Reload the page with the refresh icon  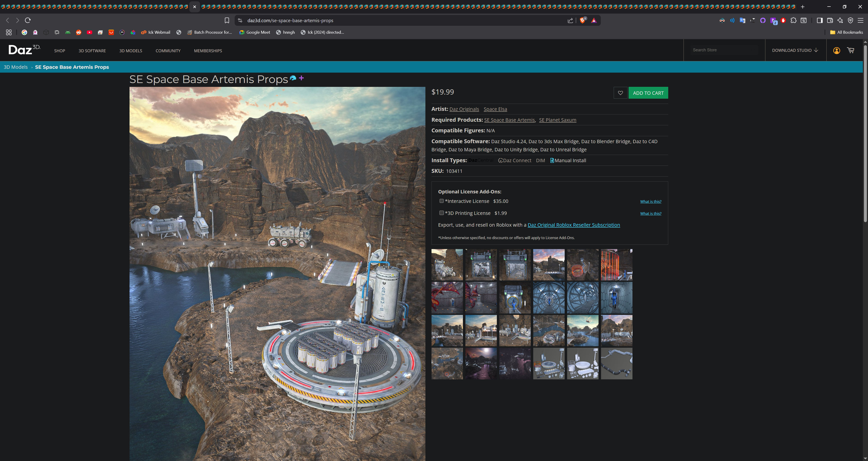pos(28,20)
